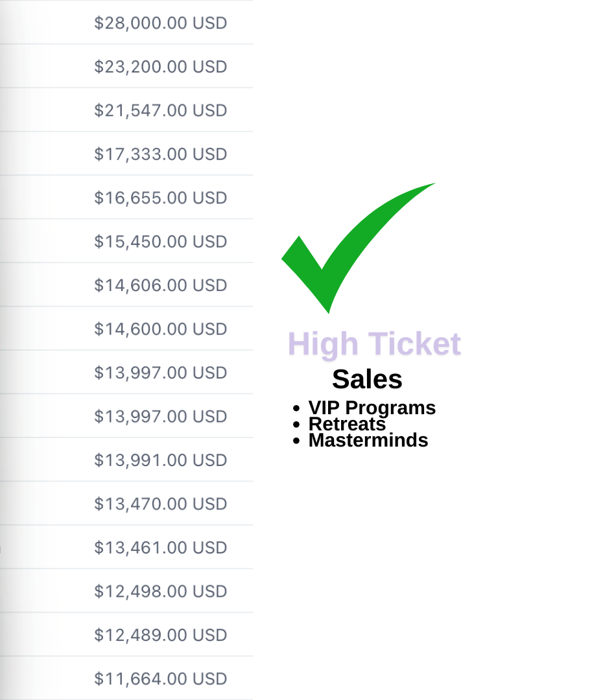Screen dimensions: 592x700
Task: Select the $12,498.00 USD entry
Action: (161, 591)
